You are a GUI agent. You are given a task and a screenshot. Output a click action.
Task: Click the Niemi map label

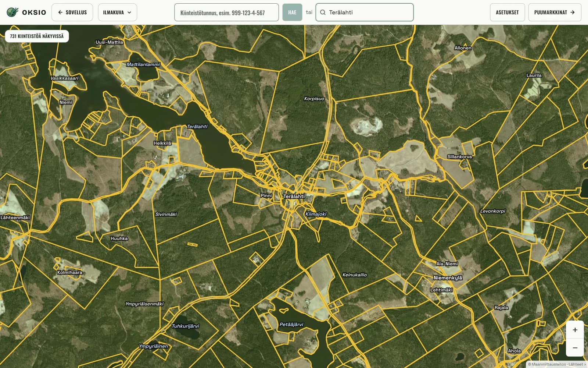point(66,102)
